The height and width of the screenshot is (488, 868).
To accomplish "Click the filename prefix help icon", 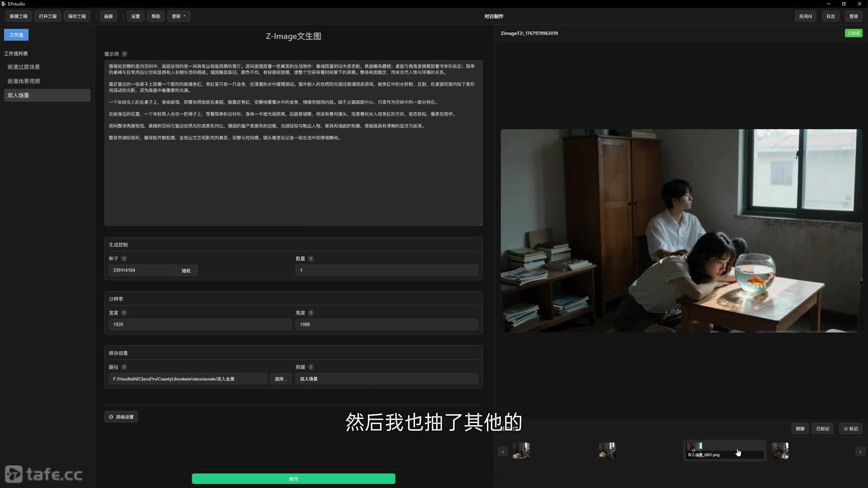I will click(x=311, y=367).
